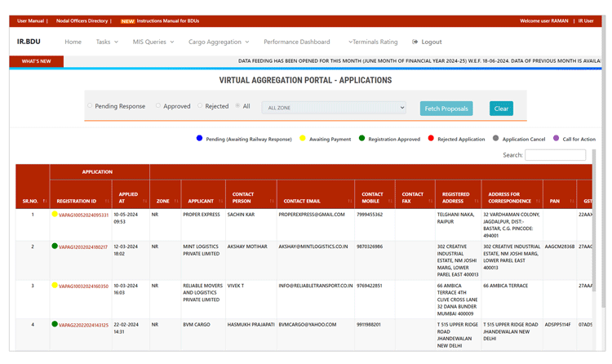Select the Pending Response radio button
Screen dimensions: 612x364
point(90,105)
